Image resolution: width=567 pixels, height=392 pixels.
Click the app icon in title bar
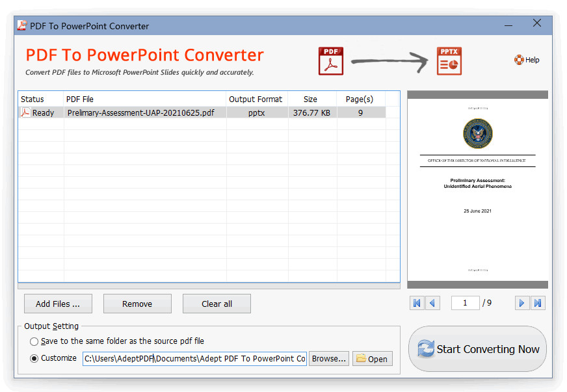coord(21,26)
